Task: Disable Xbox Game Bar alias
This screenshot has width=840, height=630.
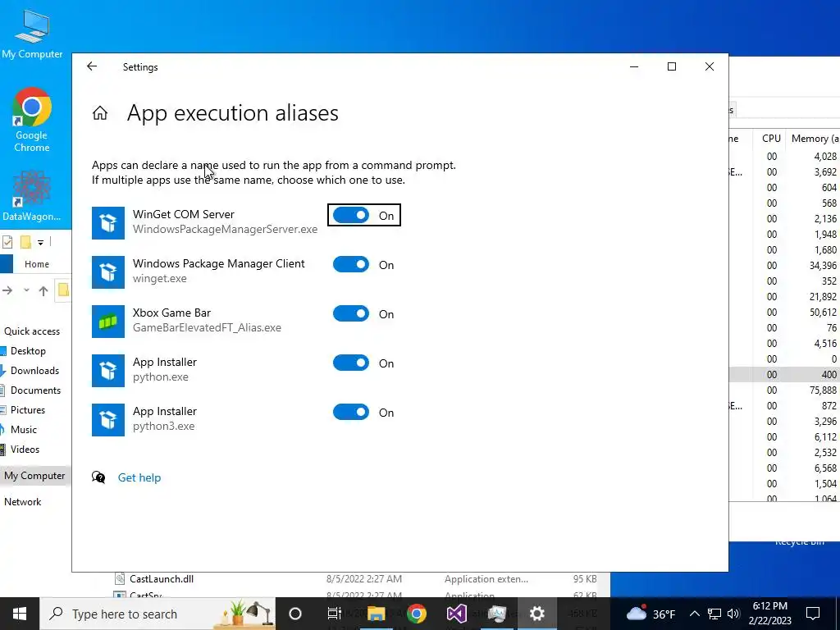Action: (351, 314)
